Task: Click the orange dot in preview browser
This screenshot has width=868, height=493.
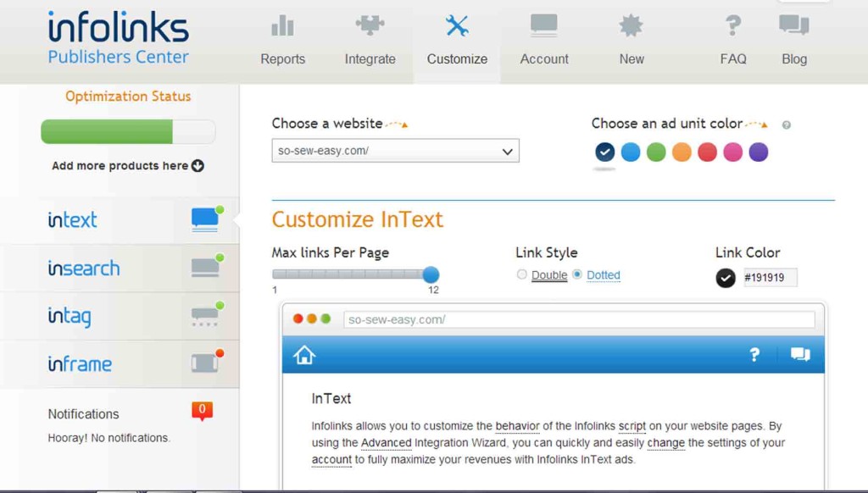Action: pyautogui.click(x=312, y=319)
